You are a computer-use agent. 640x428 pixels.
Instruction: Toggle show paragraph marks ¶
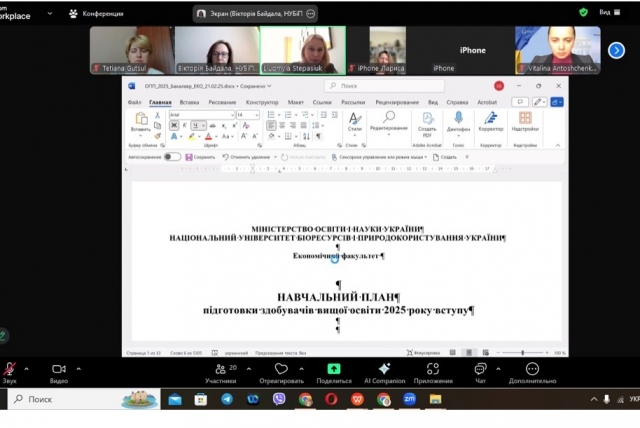[x=318, y=136]
